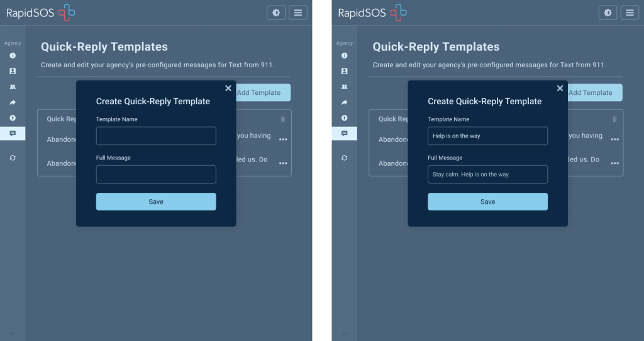Click the empty Full Message field
Viewport: 644px width, 341px height.
(x=156, y=174)
